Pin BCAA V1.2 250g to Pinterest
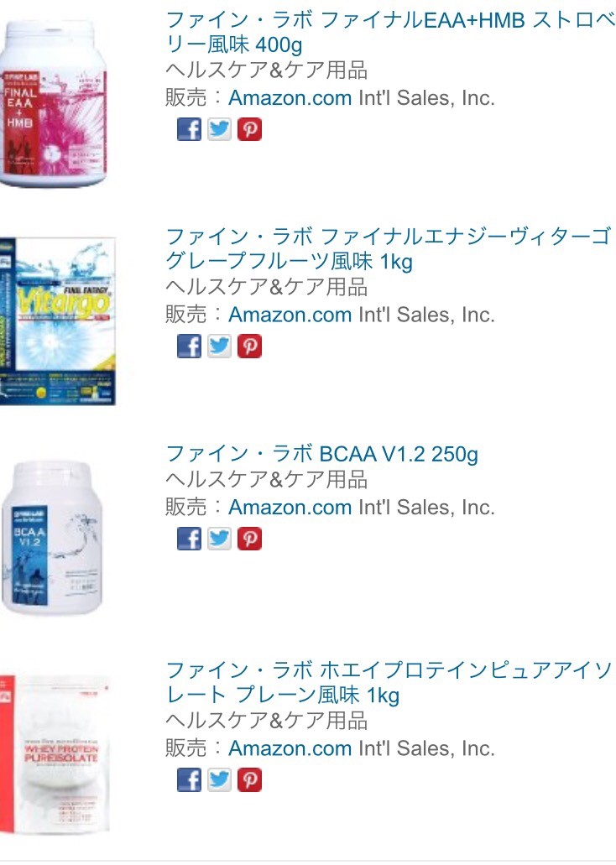 point(249,539)
